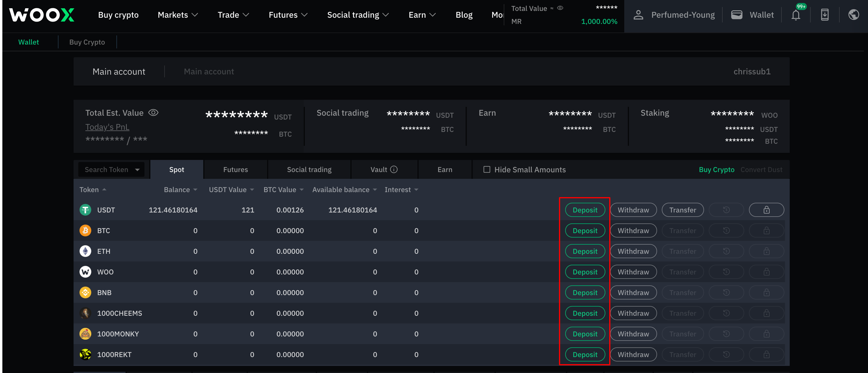Click the BNB token icon

(85, 292)
